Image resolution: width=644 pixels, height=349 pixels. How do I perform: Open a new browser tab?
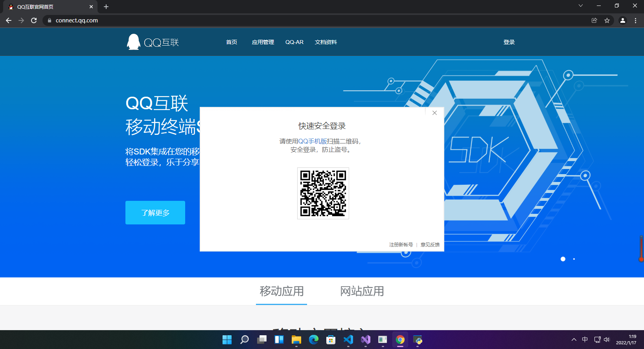pos(106,7)
